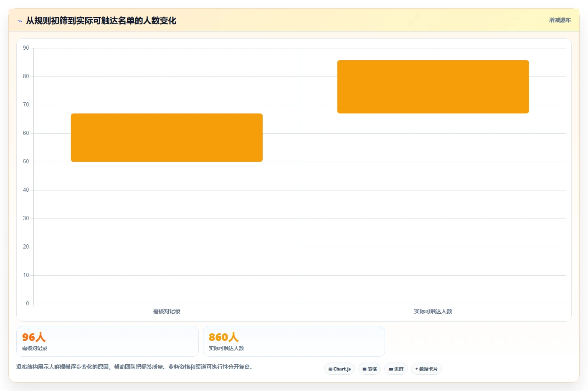Click the y-axis value 0
Screen dimensions: 588x391
[x=28, y=304]
